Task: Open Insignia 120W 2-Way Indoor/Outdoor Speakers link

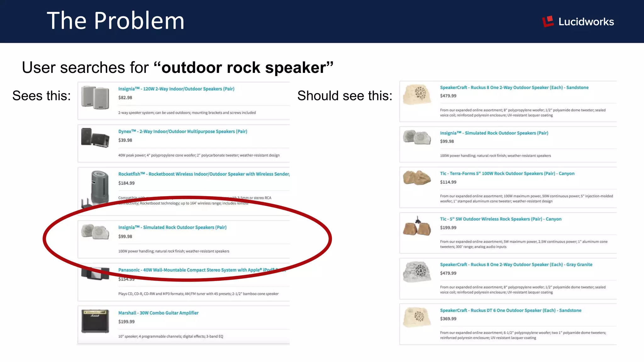Action: [x=176, y=89]
